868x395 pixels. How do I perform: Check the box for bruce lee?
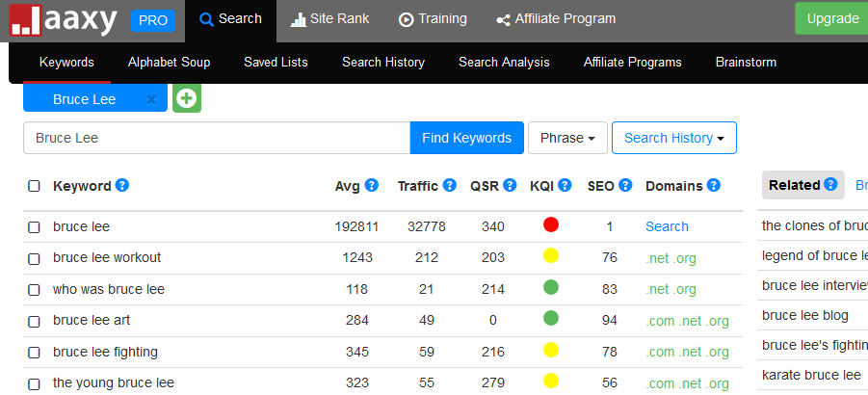(35, 226)
